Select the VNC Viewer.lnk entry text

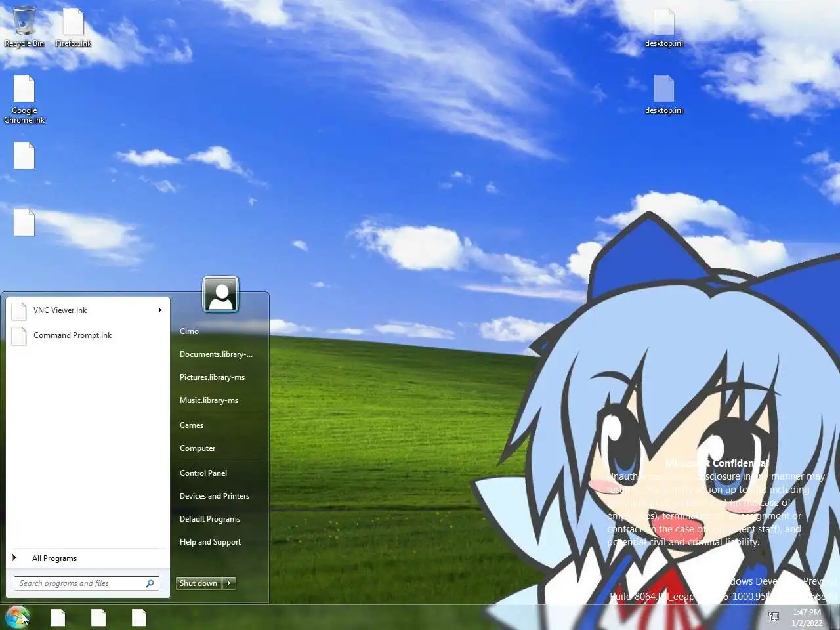pyautogui.click(x=60, y=310)
